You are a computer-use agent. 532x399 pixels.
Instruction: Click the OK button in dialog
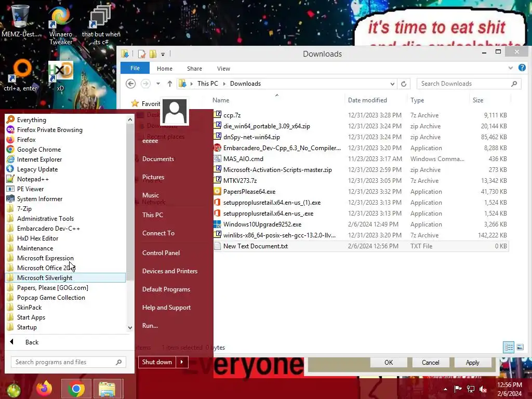coord(389,362)
